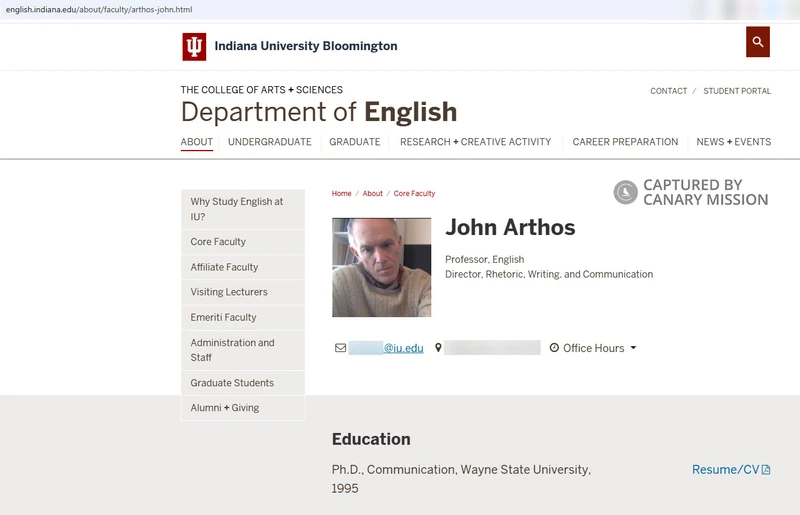Open Graduate Students sidebar item
Screen dimensions: 800x515
243,383
